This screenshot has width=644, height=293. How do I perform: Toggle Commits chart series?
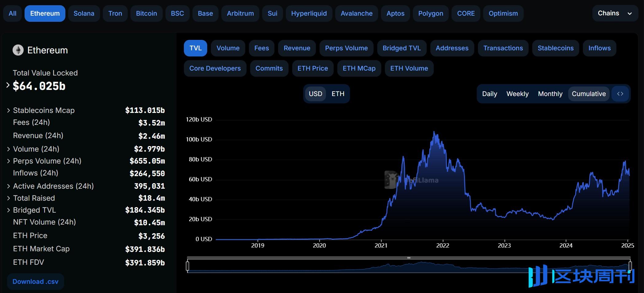click(x=269, y=68)
